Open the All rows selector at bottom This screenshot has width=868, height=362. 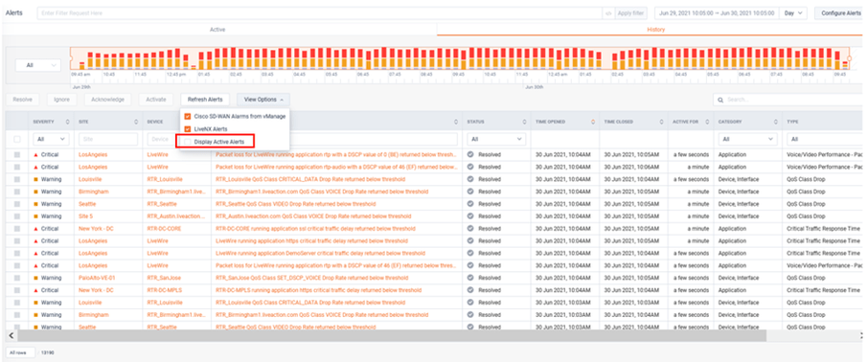[20, 352]
